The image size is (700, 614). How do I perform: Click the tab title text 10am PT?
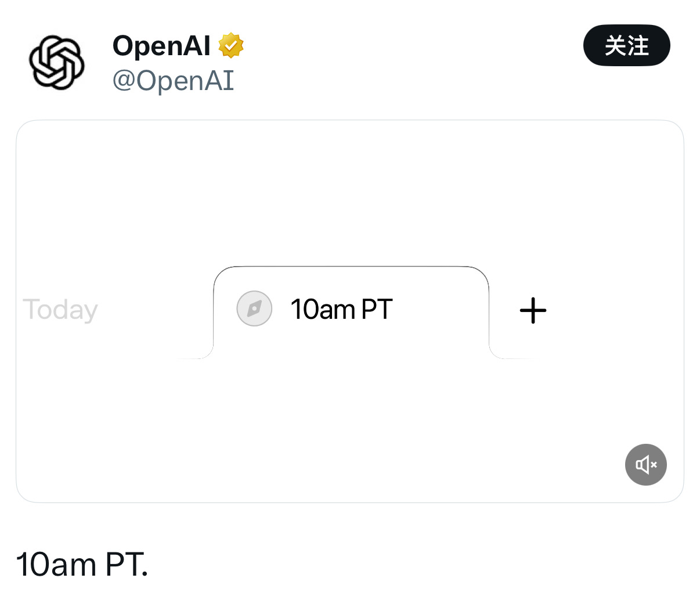341,309
